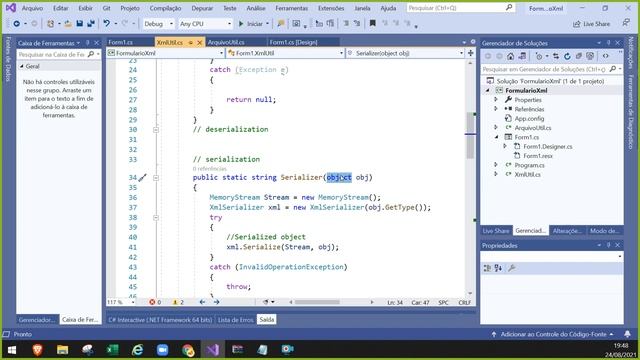
Task: Click the Categorized icon in Propriedades panel
Action: [x=487, y=268]
